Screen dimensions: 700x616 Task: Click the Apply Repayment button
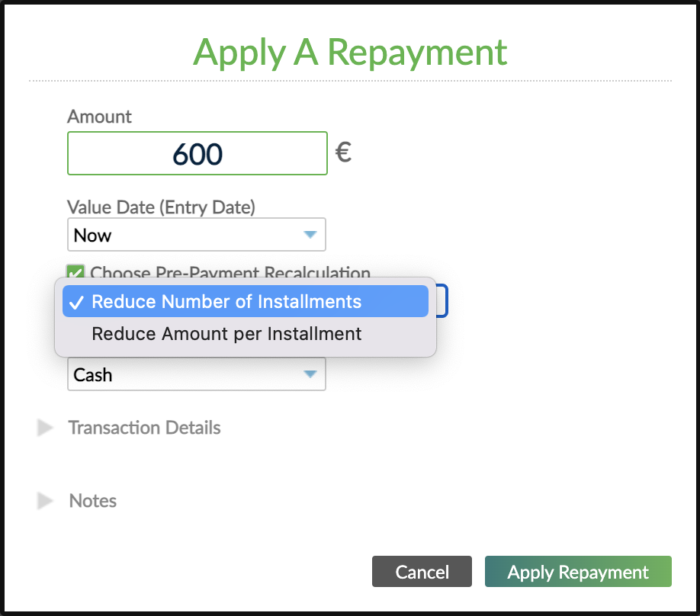pos(577,571)
